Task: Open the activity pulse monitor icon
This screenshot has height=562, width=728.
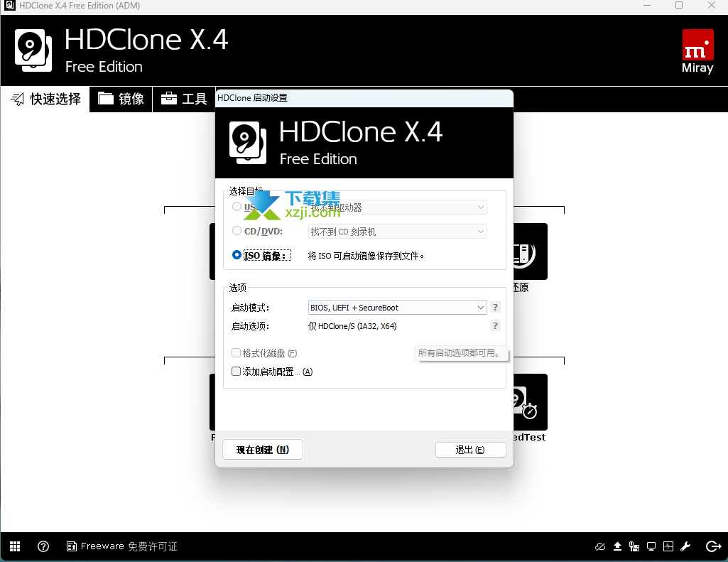Action: tap(668, 546)
